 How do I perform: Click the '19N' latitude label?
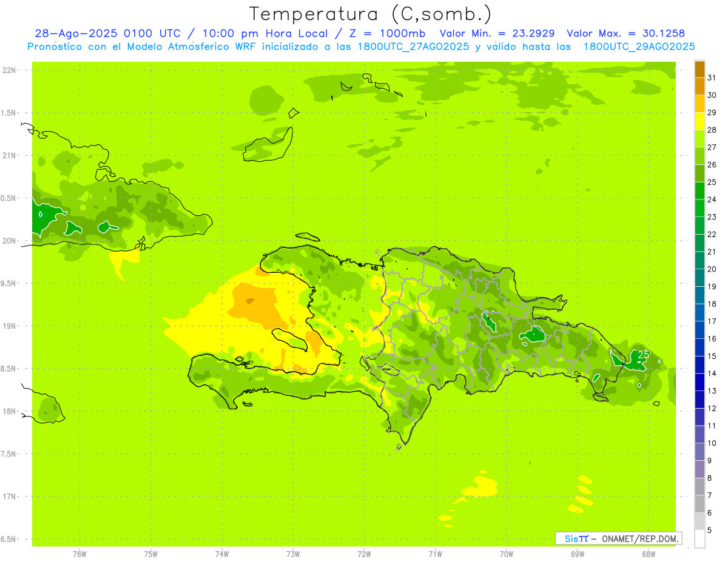pyautogui.click(x=9, y=326)
